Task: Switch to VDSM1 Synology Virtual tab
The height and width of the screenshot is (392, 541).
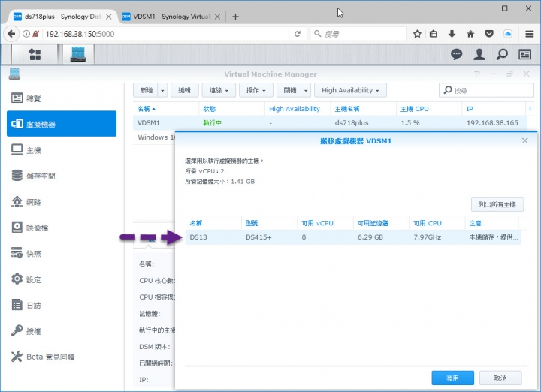Action: coord(171,17)
